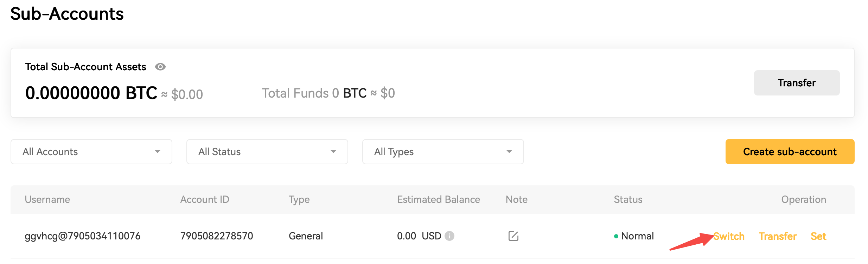This screenshot has width=868, height=264.
Task: Toggle the eye icon to hide assets
Action: point(160,67)
